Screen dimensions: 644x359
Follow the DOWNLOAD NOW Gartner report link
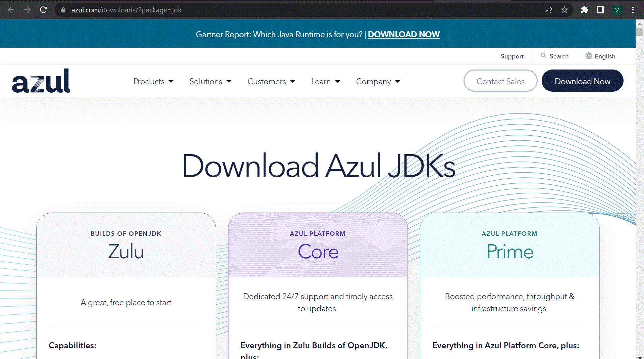[404, 34]
